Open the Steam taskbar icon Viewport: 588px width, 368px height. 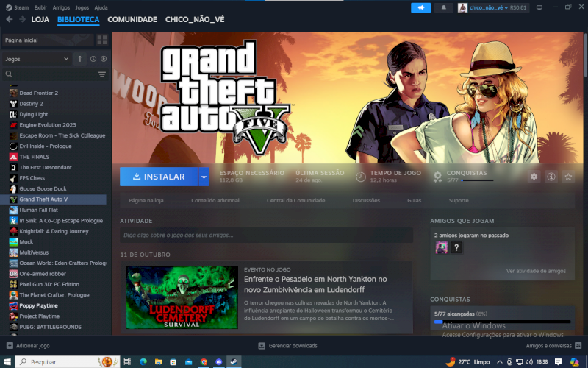pyautogui.click(x=234, y=361)
